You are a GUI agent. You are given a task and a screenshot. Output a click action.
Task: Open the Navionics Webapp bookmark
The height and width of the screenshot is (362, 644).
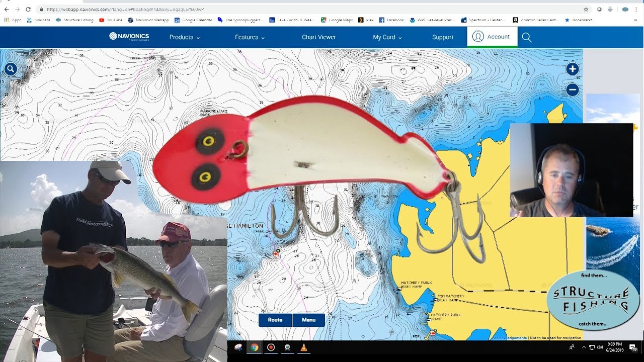[148, 20]
